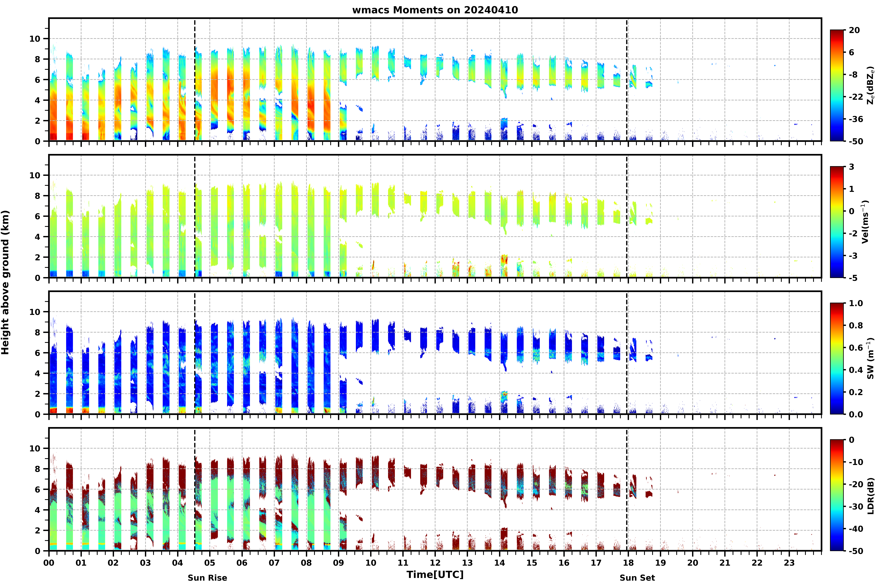
Task: Click the Sun Rise label
Action: 207,578
